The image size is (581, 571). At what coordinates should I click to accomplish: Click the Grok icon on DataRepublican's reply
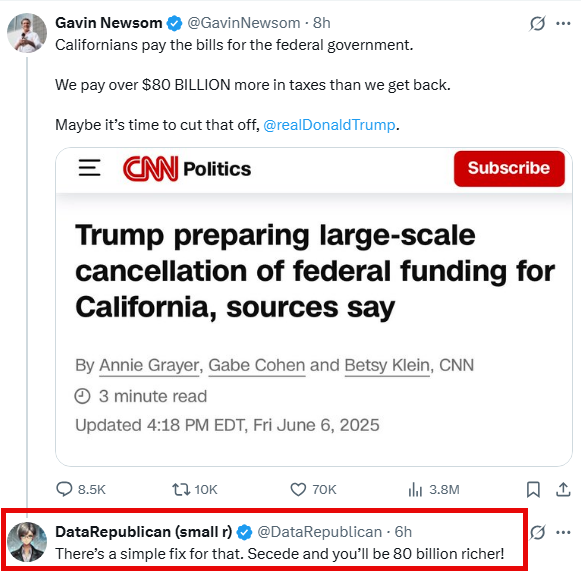point(537,532)
